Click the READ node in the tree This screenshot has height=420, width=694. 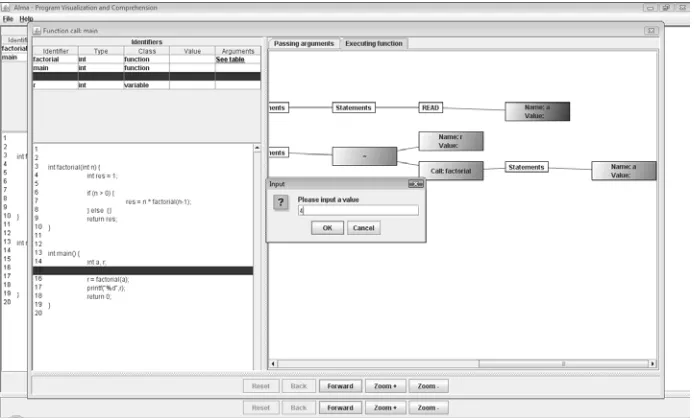click(430, 108)
